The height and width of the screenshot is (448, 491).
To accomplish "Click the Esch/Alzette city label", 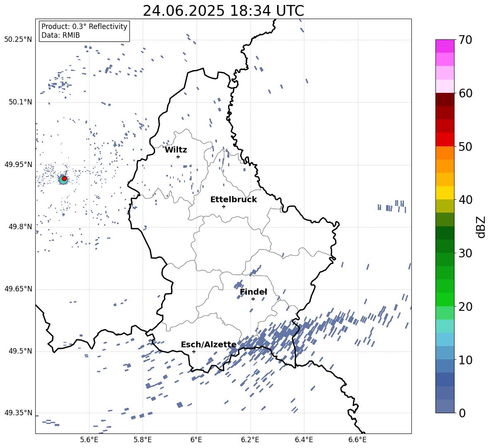I will pyautogui.click(x=209, y=345).
